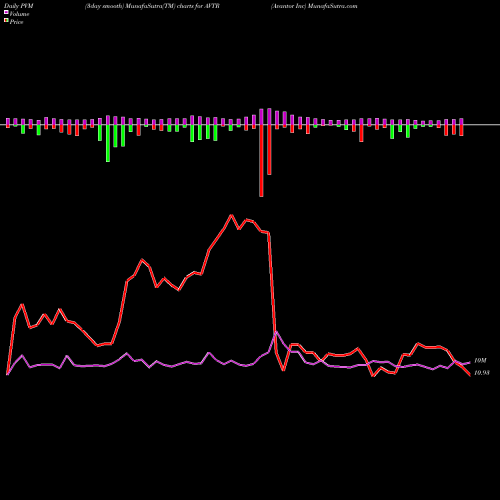Click the peak of the red price line
500x500 pixels.
pyautogui.click(x=231, y=215)
